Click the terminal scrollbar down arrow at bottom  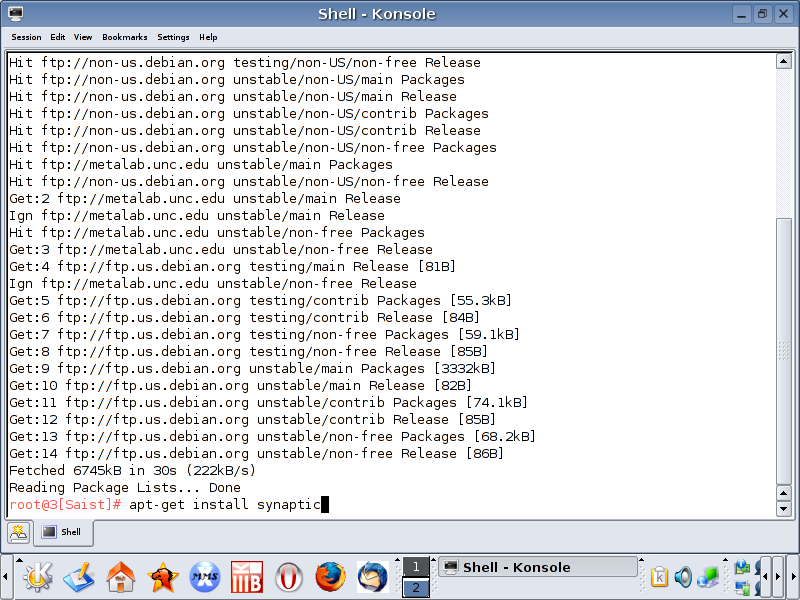click(784, 508)
